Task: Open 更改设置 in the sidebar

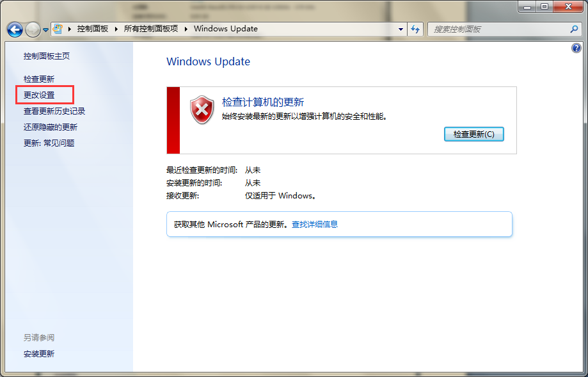Action: click(x=39, y=95)
